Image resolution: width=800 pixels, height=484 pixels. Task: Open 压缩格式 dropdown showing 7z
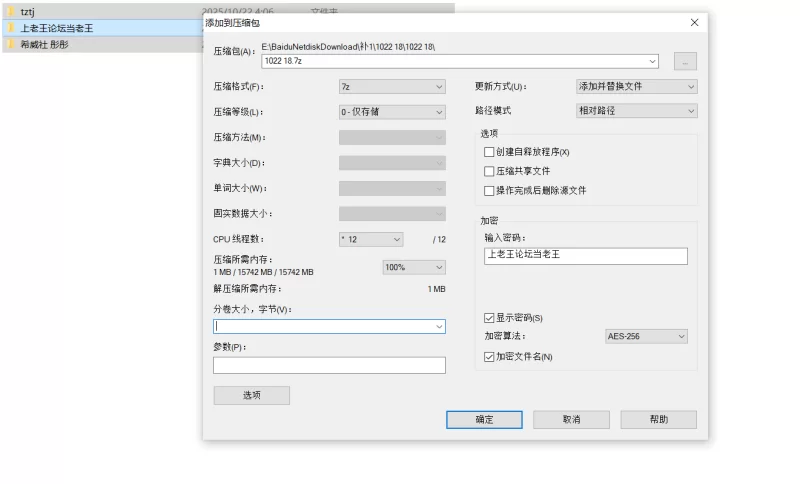[392, 87]
